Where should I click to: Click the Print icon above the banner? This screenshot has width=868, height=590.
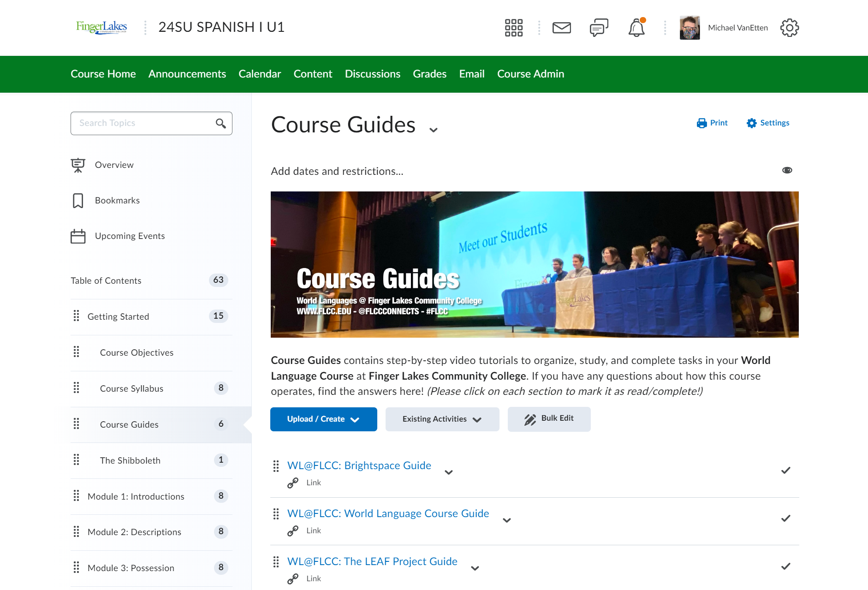[702, 123]
